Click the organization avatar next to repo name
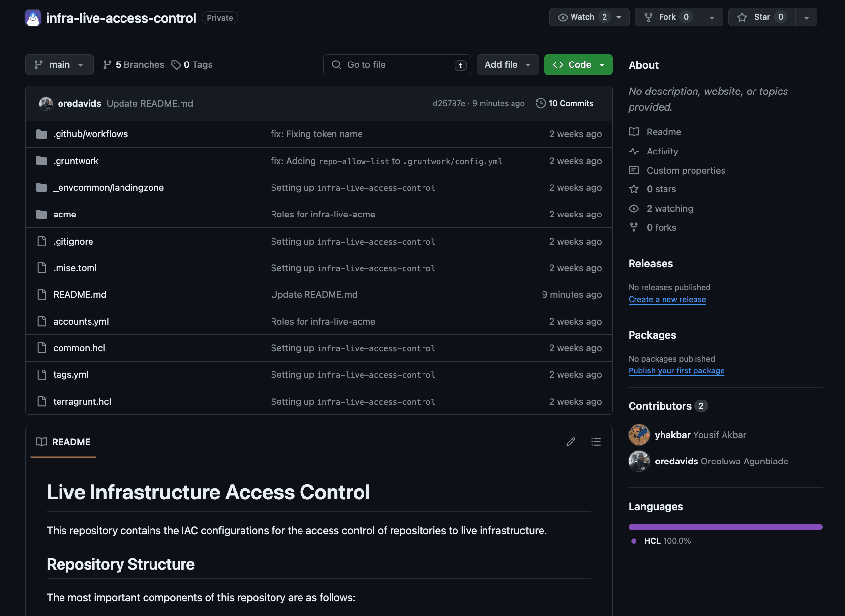The image size is (845, 616). tap(33, 18)
